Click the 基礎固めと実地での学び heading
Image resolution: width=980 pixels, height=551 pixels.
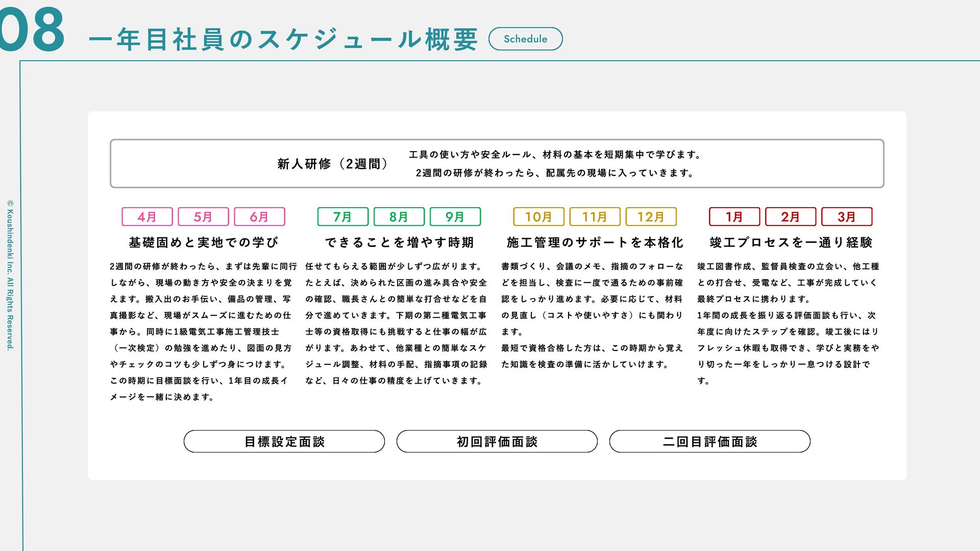coord(203,242)
